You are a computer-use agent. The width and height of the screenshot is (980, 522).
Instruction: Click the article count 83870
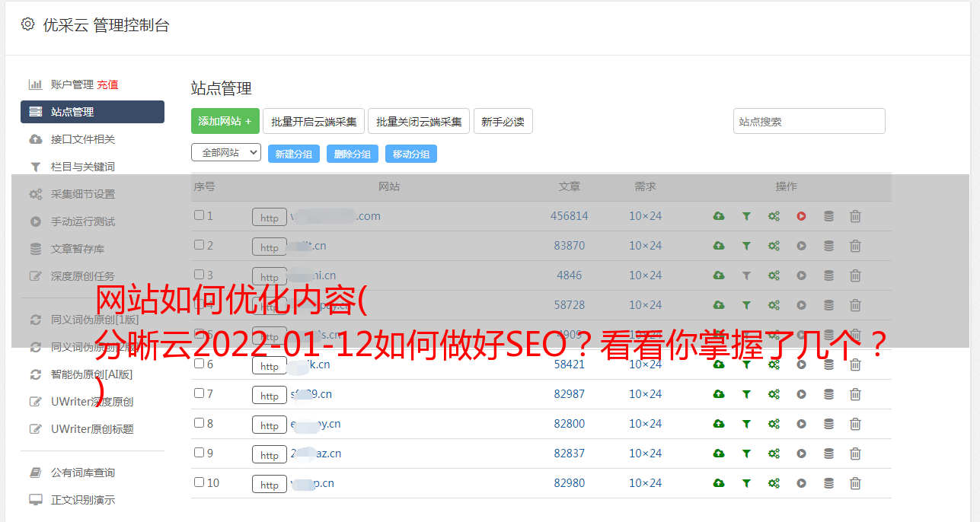point(570,246)
